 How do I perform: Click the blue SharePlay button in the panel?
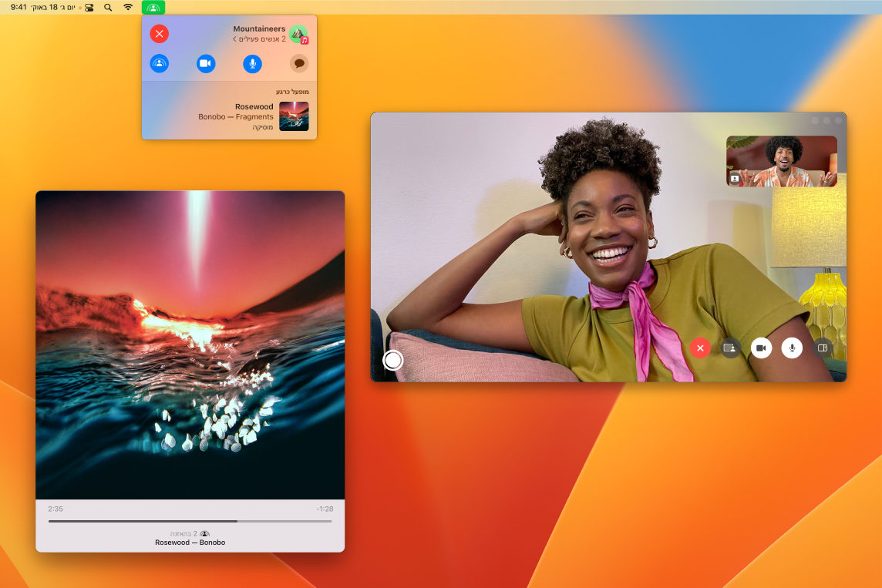pyautogui.click(x=160, y=64)
